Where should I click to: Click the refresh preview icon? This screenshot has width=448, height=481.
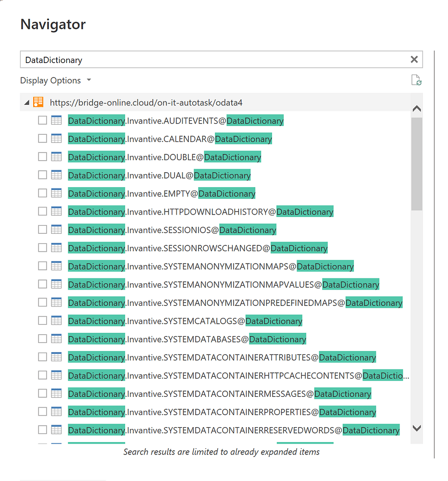[x=416, y=79]
